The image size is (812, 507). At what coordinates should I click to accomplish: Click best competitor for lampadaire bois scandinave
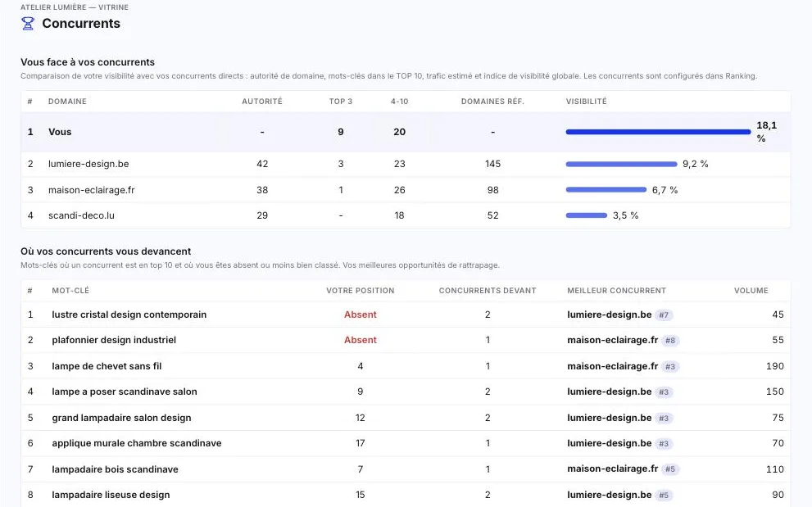point(613,469)
